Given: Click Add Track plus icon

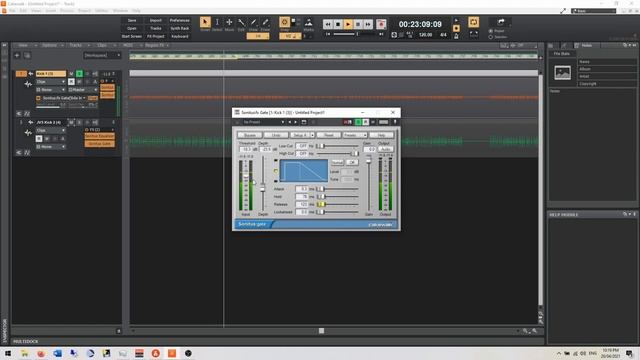Looking at the screenshot, I should click(17, 56).
